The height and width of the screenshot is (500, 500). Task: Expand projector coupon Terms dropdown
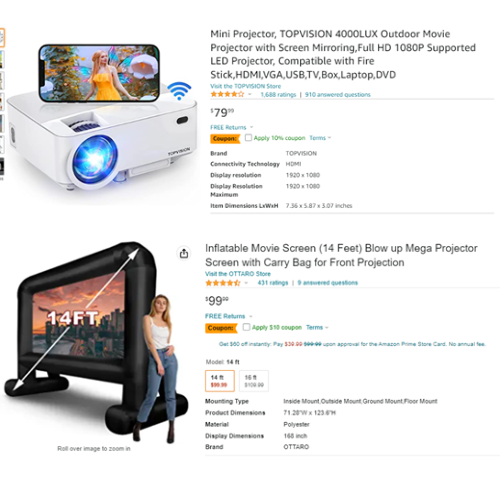pyautogui.click(x=320, y=138)
